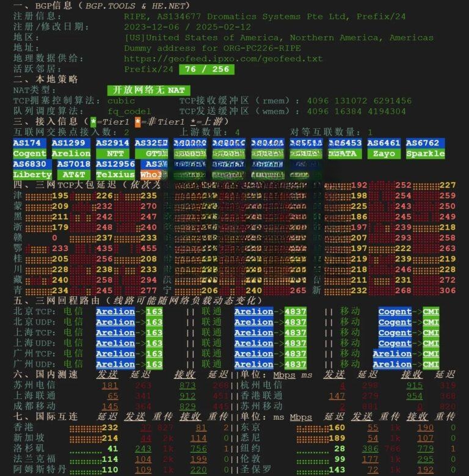The height and width of the screenshot is (476, 469).
Task: Click Cogent in the 北京TCP 移动 route
Action: 394,312
